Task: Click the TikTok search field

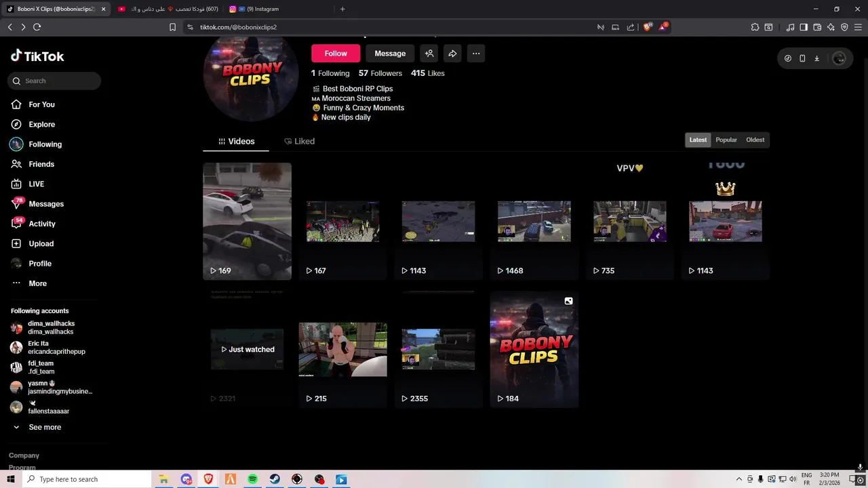Action: click(x=54, y=81)
